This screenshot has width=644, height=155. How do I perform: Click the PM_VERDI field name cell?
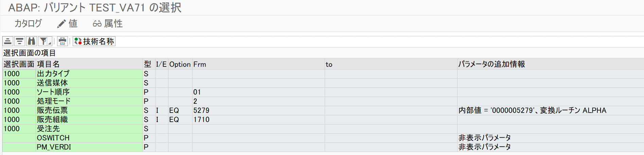(x=54, y=147)
